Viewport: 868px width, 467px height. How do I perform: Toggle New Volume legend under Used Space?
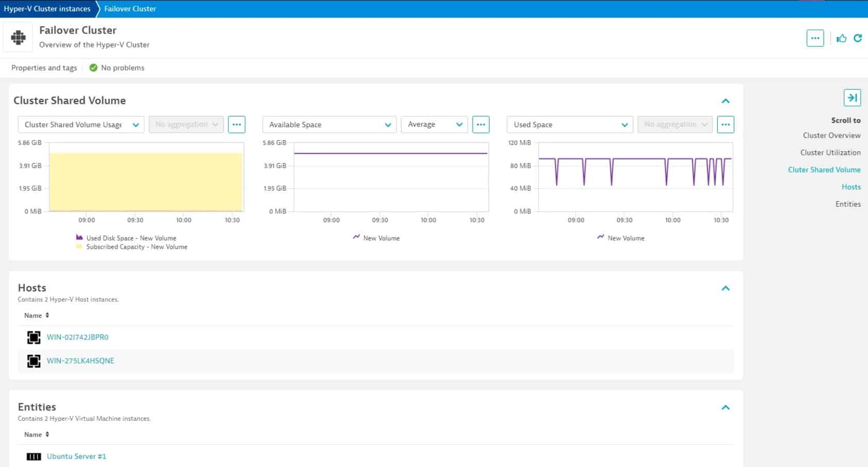pyautogui.click(x=621, y=238)
